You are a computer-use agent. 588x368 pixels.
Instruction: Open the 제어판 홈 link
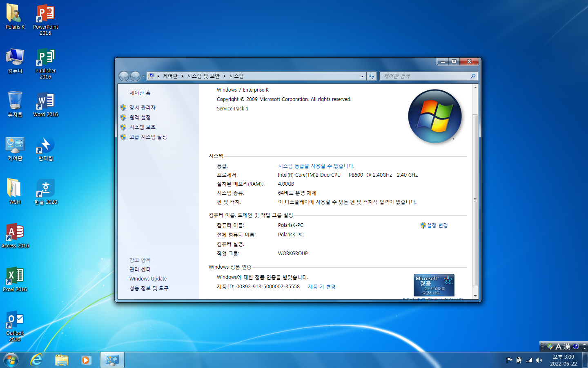[140, 93]
